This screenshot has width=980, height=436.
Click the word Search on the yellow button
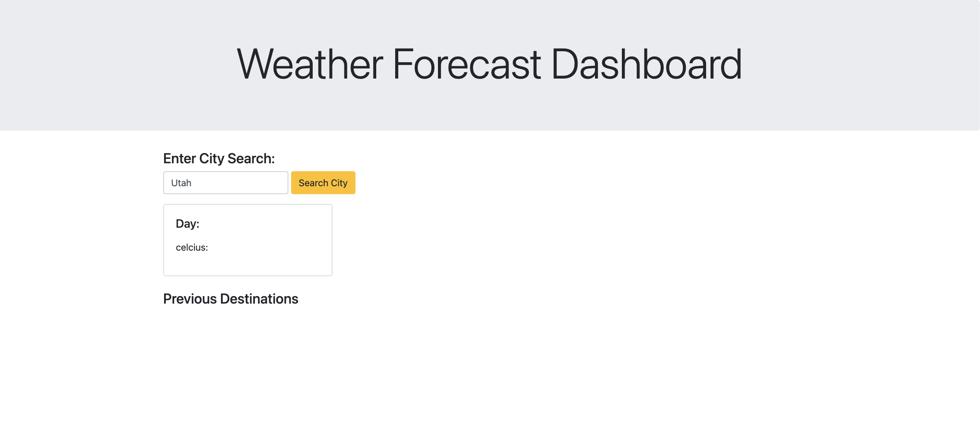point(313,183)
